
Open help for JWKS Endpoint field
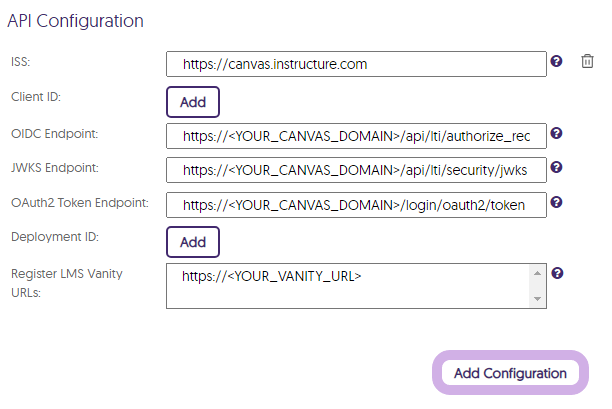556,167
